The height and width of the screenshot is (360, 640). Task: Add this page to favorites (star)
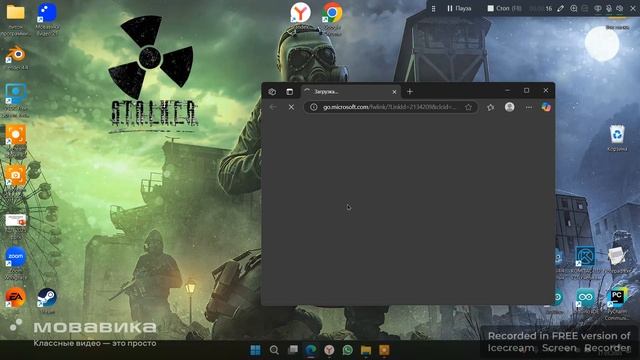point(468,107)
